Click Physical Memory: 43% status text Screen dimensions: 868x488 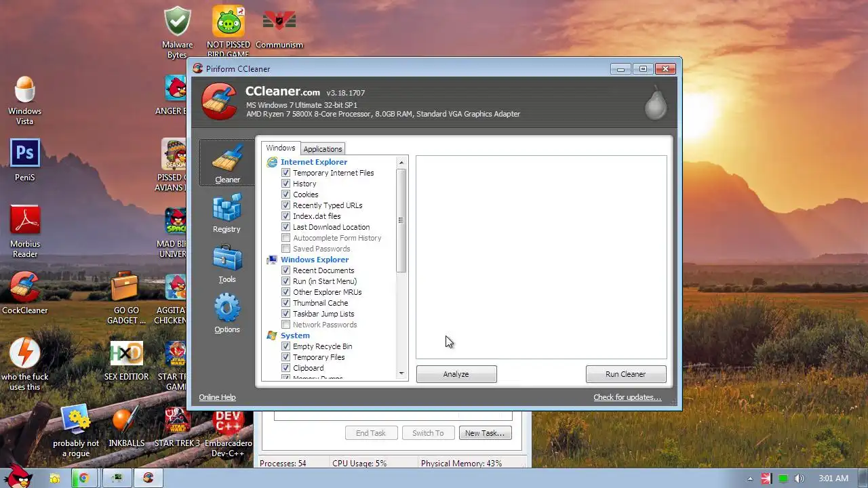click(461, 464)
